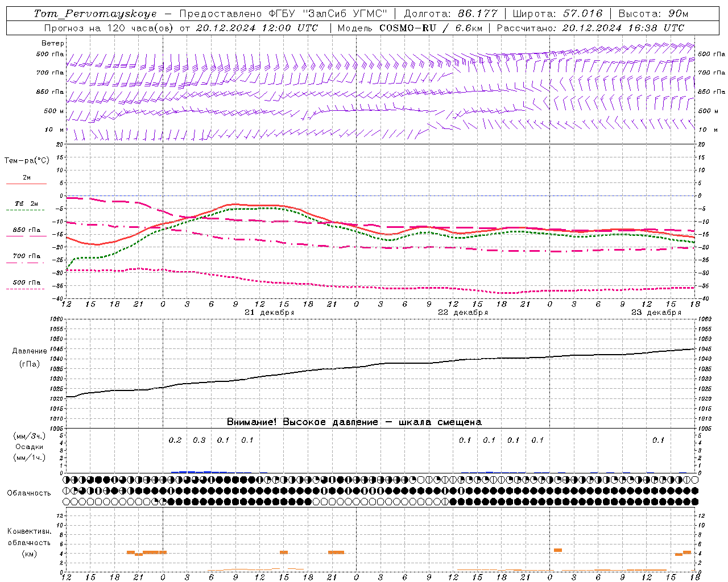Click the "Модель COSMO-RU / 6.6км" model label
Viewport: 728px width, 582px height.
tap(410, 28)
